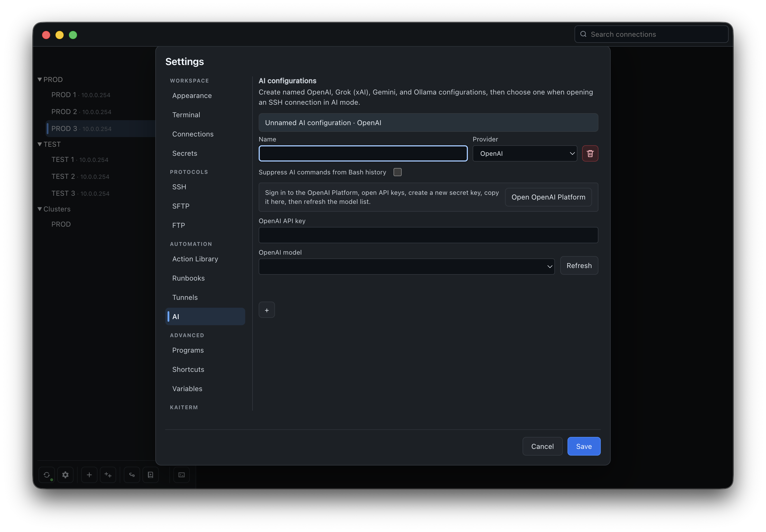The image size is (766, 532).
Task: Click the sync icon with green dot
Action: pyautogui.click(x=47, y=475)
